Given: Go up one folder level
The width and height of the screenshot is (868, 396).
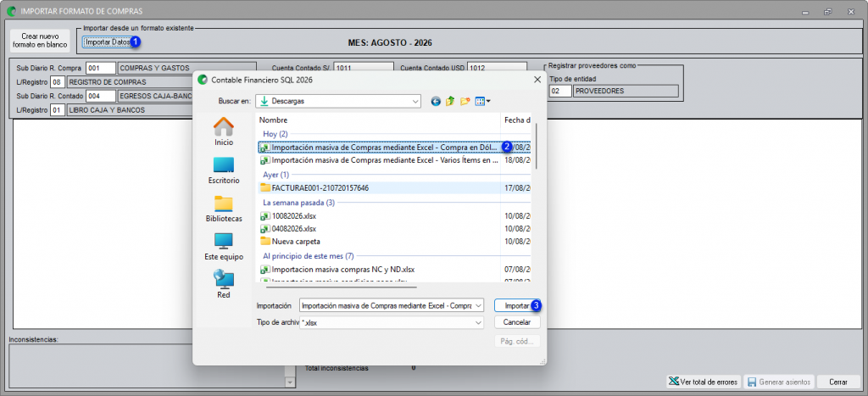Looking at the screenshot, I should [450, 102].
